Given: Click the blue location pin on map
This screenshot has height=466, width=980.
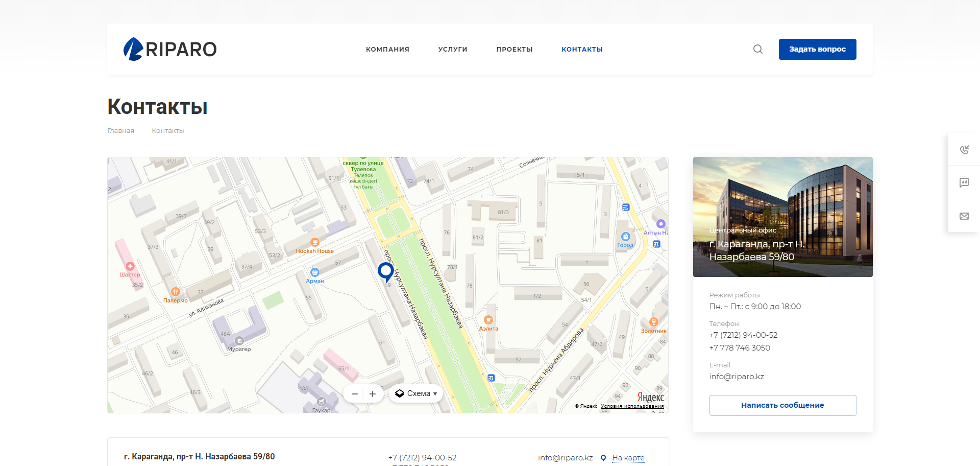Looking at the screenshot, I should coord(385,272).
